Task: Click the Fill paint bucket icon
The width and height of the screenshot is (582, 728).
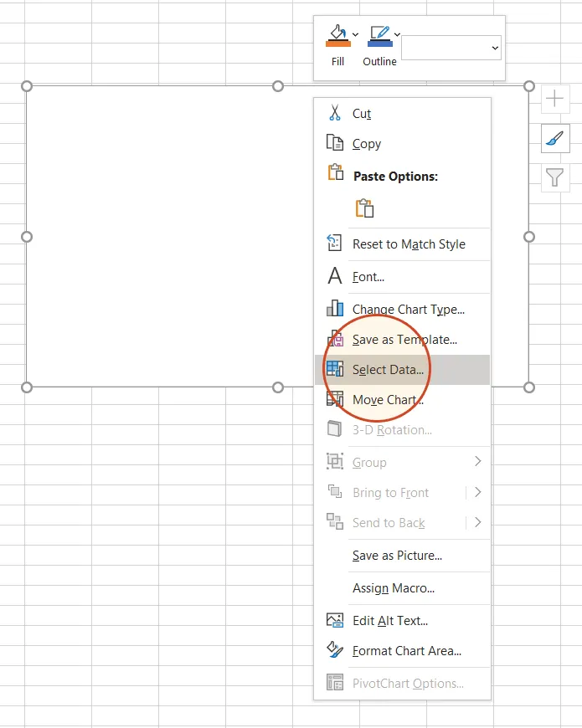Action: [337, 37]
